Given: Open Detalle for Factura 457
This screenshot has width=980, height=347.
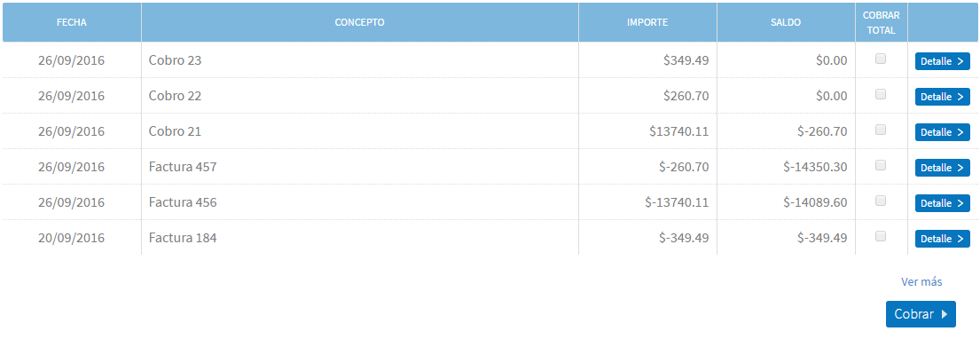Looking at the screenshot, I should click(x=943, y=168).
